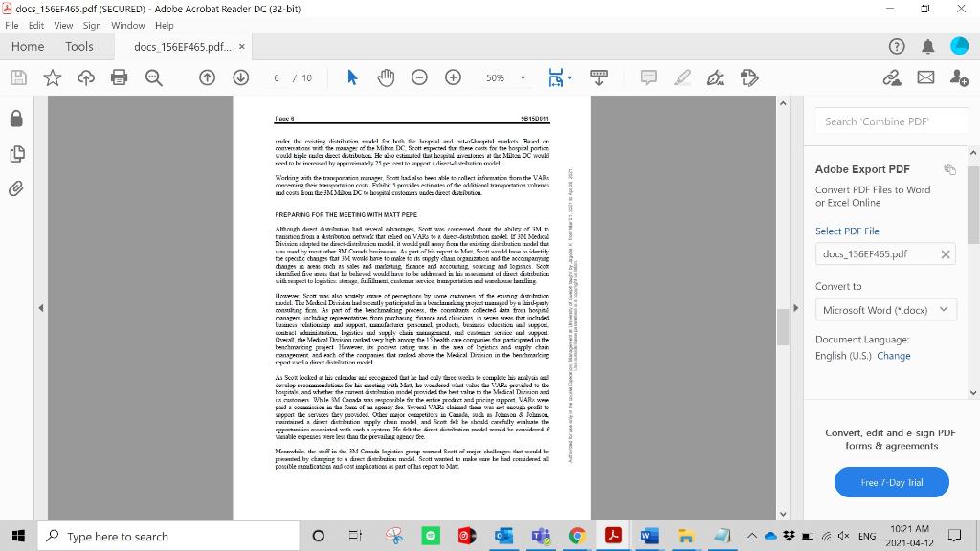The image size is (980, 551).
Task: Share link to file icon
Action: tap(892, 77)
